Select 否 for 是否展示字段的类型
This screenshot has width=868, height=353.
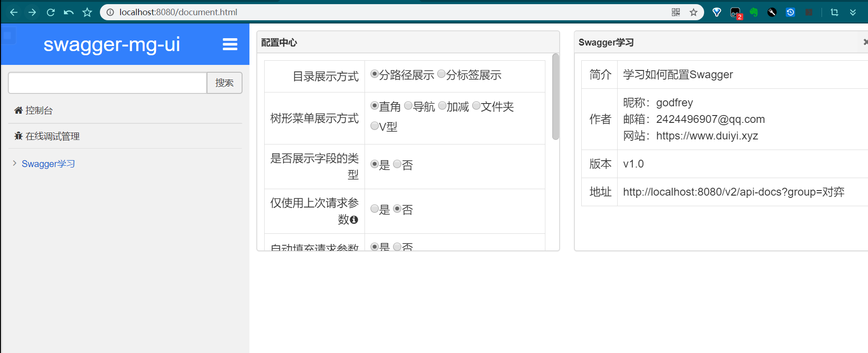pyautogui.click(x=397, y=164)
